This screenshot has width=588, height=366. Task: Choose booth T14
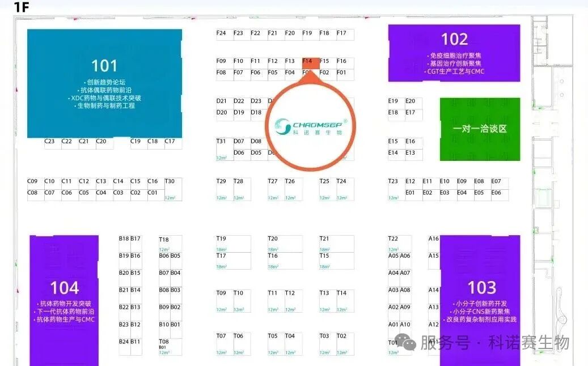tap(345, 301)
